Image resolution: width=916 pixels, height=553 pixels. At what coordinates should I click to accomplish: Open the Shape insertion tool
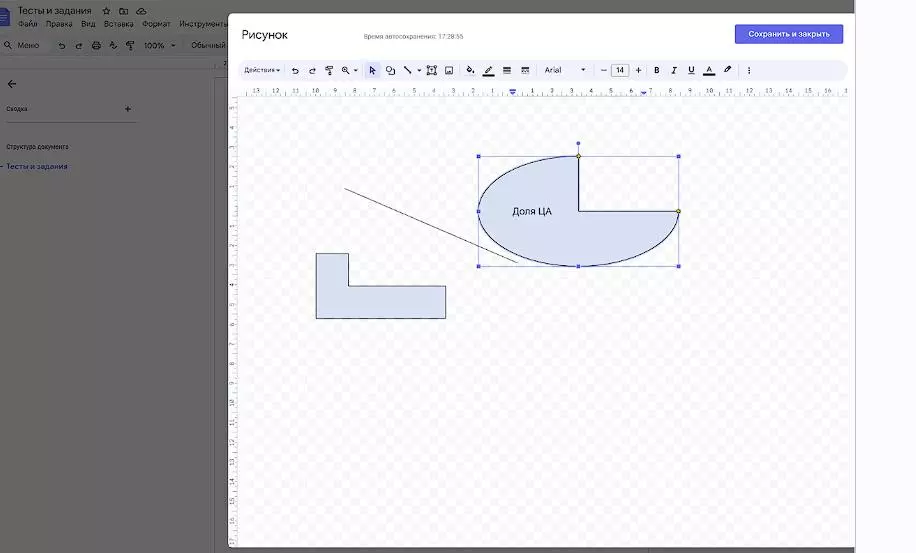tap(390, 71)
